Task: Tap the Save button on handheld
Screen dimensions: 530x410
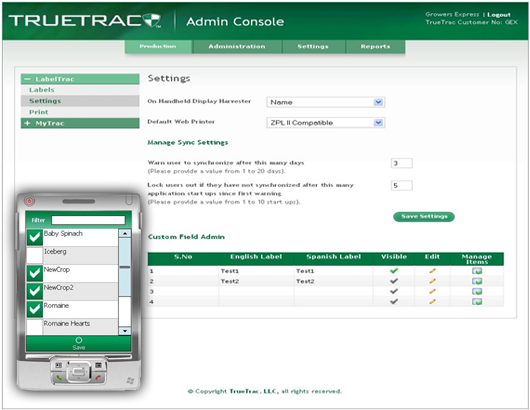Action: click(78, 344)
